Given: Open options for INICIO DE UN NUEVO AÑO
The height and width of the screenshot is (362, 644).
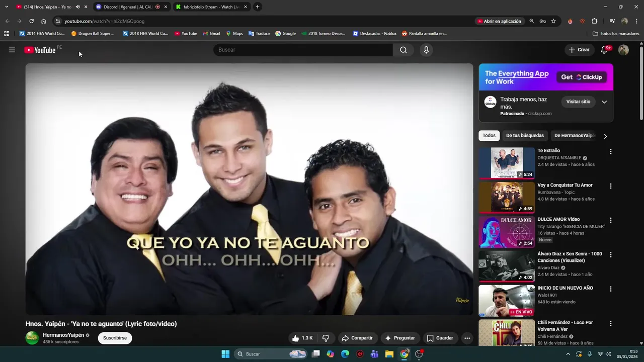Looking at the screenshot, I should tap(611, 289).
